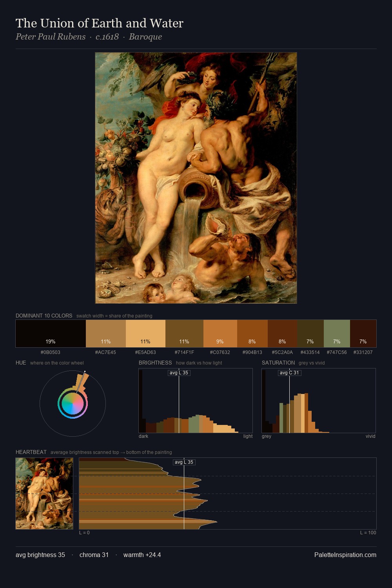Click the avg C 31 saturation label
The width and height of the screenshot is (392, 588).
coord(289,373)
